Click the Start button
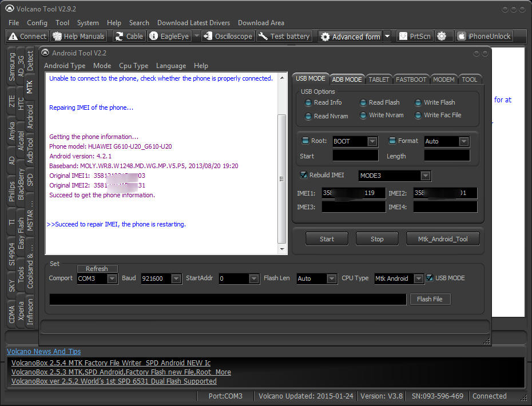This screenshot has height=406, width=532. coord(327,239)
